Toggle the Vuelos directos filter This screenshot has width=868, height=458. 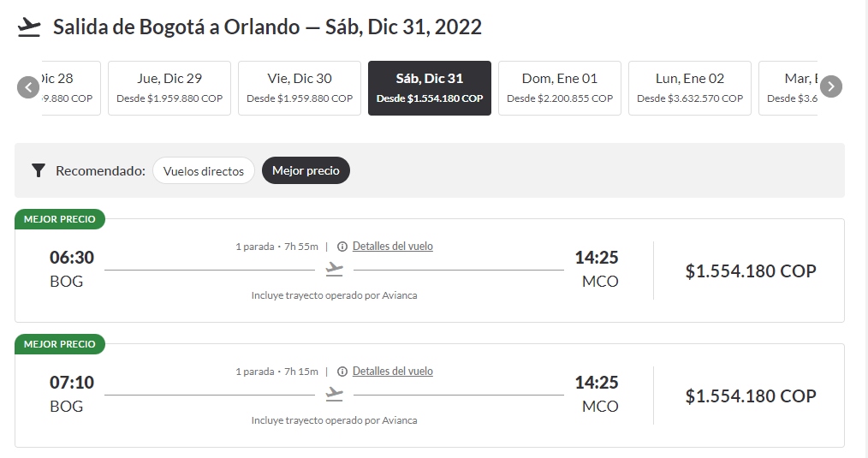pos(204,170)
